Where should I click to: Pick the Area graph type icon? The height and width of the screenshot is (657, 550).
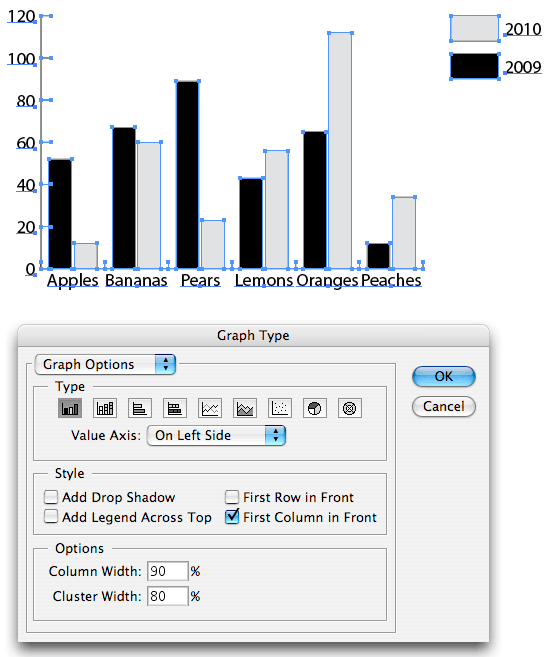pos(245,408)
